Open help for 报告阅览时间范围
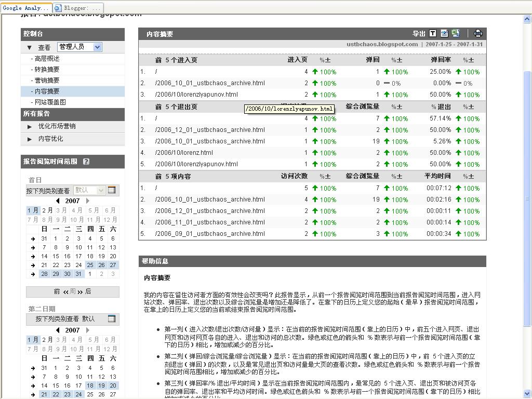 (86, 162)
